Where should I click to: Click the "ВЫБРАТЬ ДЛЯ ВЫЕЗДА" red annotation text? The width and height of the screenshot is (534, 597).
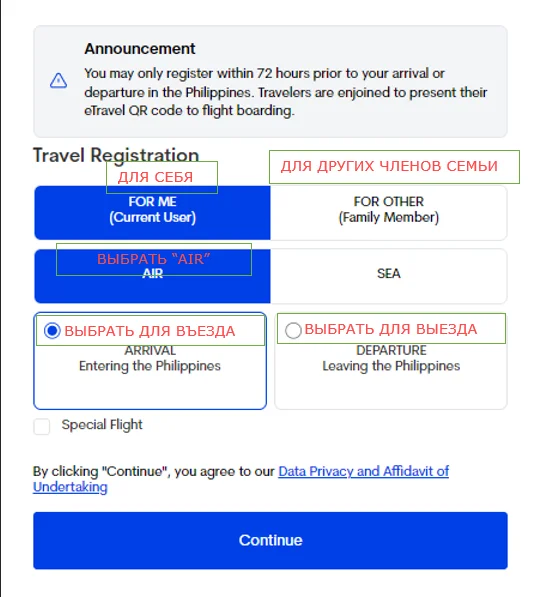click(x=391, y=329)
